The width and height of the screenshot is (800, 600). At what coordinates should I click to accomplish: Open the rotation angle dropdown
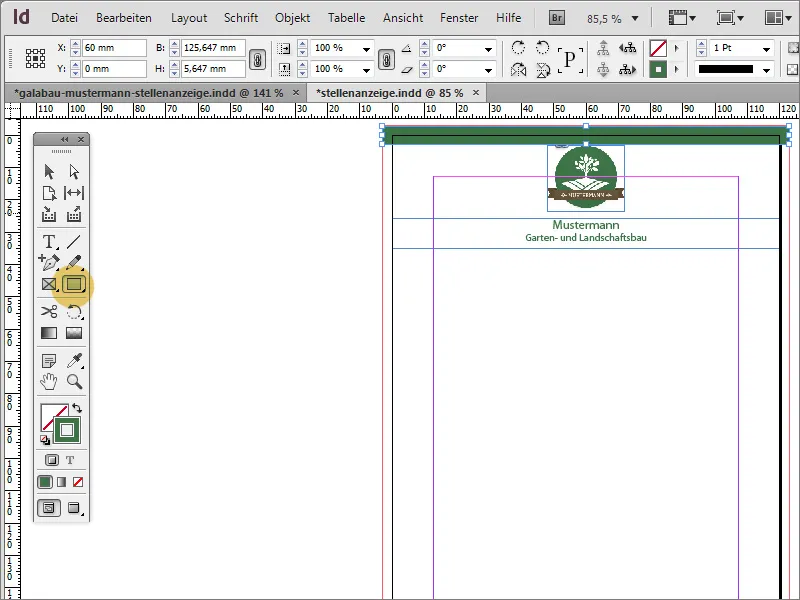(x=488, y=49)
